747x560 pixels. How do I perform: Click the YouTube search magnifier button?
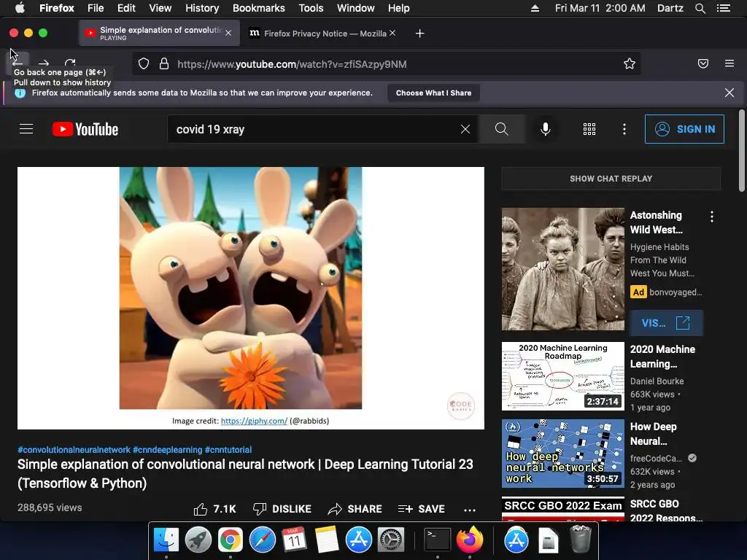(501, 129)
